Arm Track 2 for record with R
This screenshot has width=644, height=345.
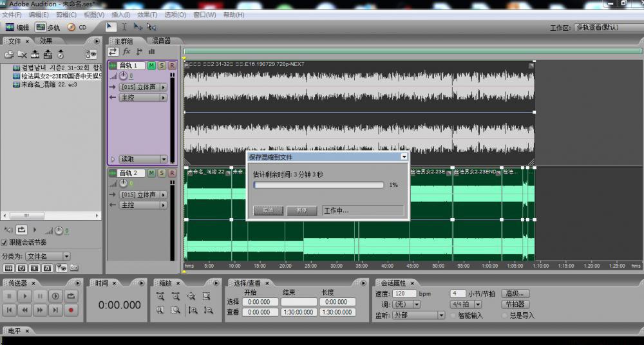(172, 173)
